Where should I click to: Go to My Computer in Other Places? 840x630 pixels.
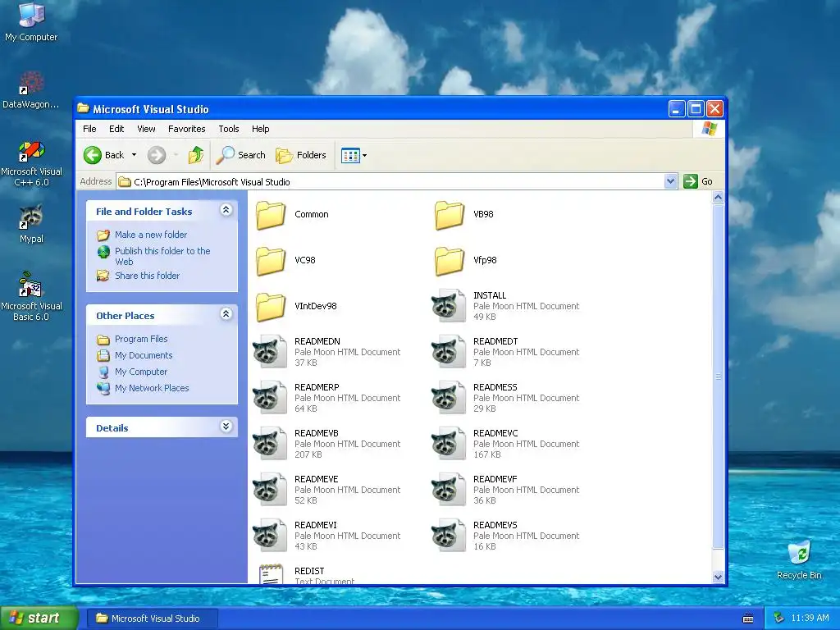[x=141, y=372]
